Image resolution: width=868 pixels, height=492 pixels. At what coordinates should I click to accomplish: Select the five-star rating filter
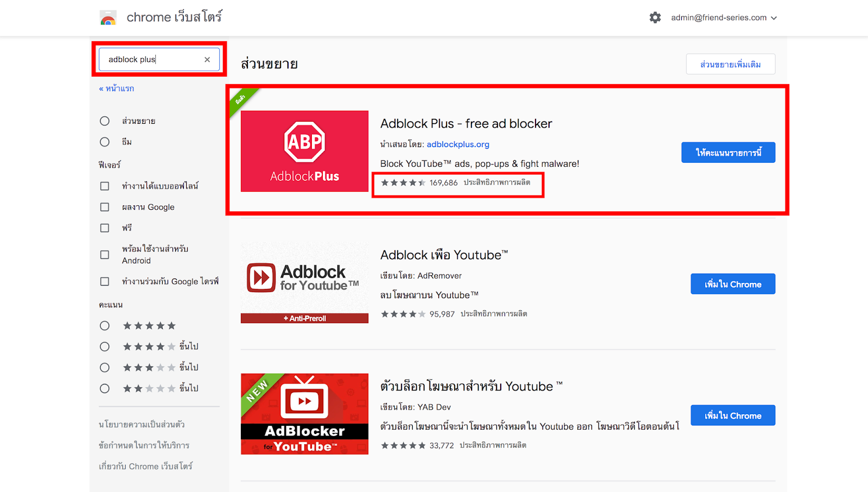point(105,326)
